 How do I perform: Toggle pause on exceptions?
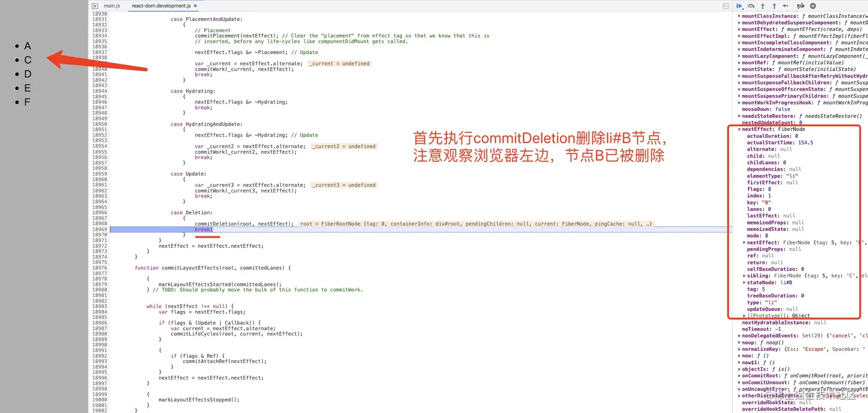click(813, 6)
